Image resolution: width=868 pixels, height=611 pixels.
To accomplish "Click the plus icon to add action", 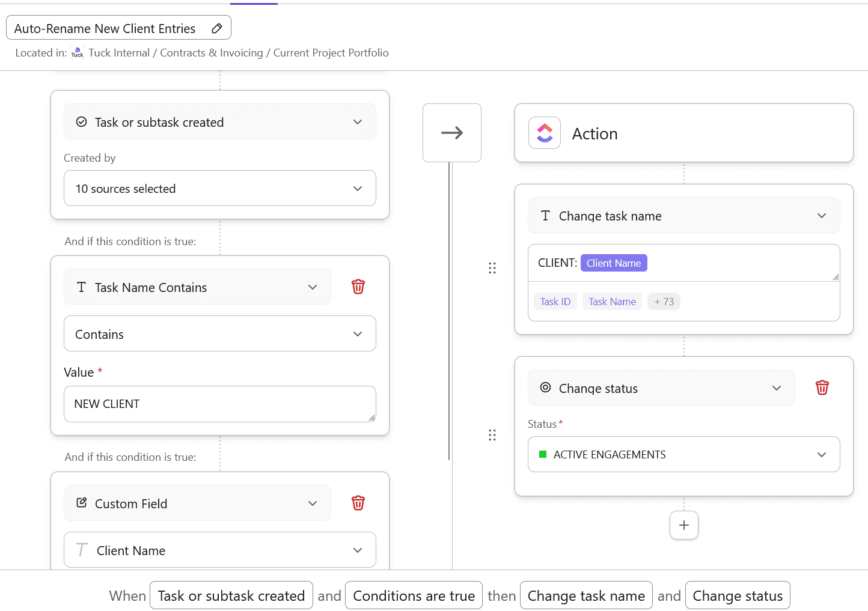I will (683, 525).
